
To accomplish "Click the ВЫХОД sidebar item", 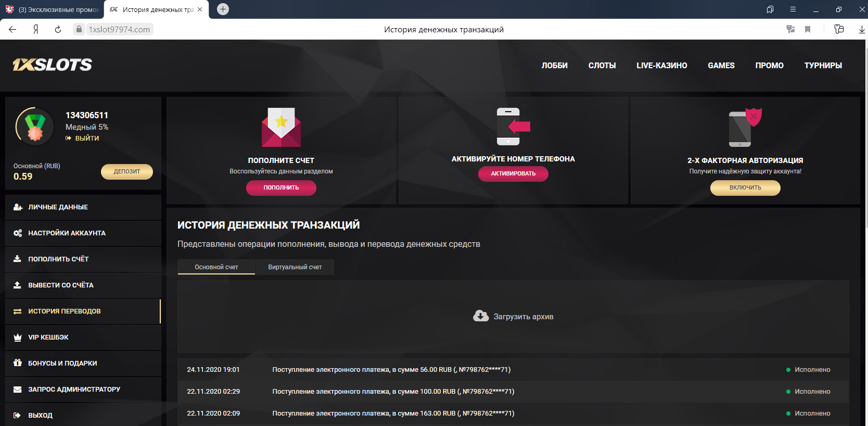I will (x=83, y=415).
